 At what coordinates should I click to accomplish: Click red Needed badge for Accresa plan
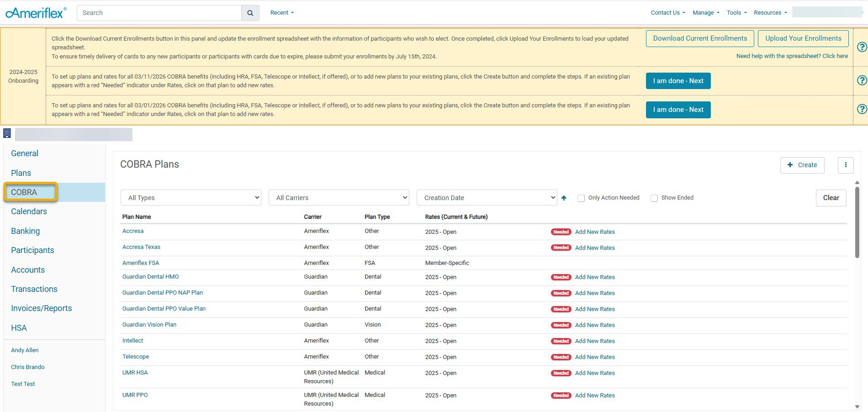(561, 232)
